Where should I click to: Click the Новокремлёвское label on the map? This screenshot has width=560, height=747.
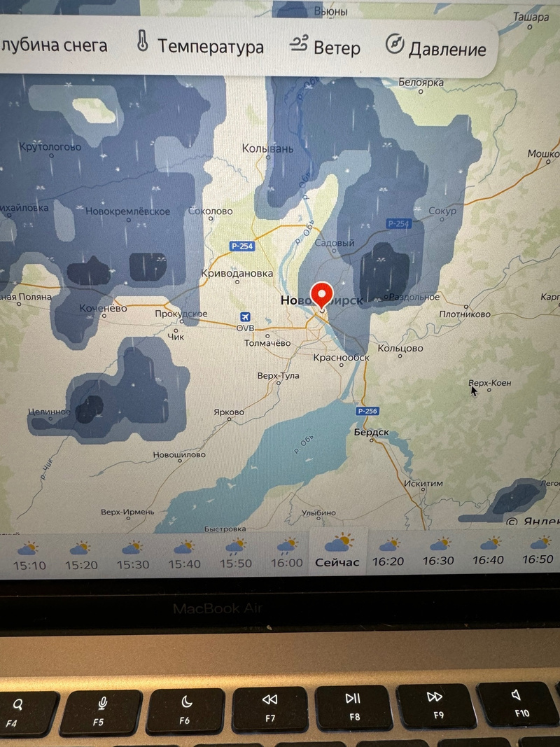127,211
